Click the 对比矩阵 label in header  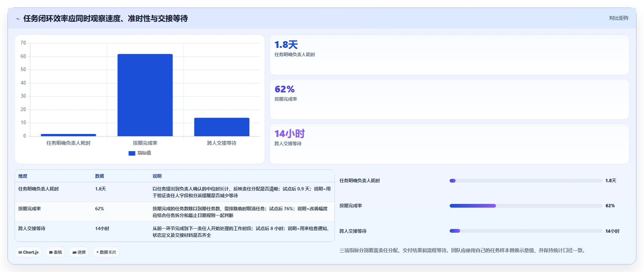(619, 18)
